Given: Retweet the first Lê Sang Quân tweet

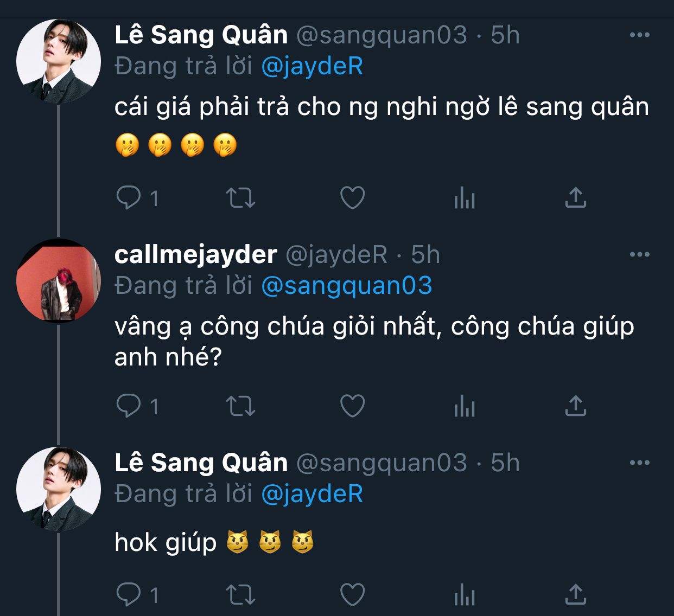Looking at the screenshot, I should 240,198.
